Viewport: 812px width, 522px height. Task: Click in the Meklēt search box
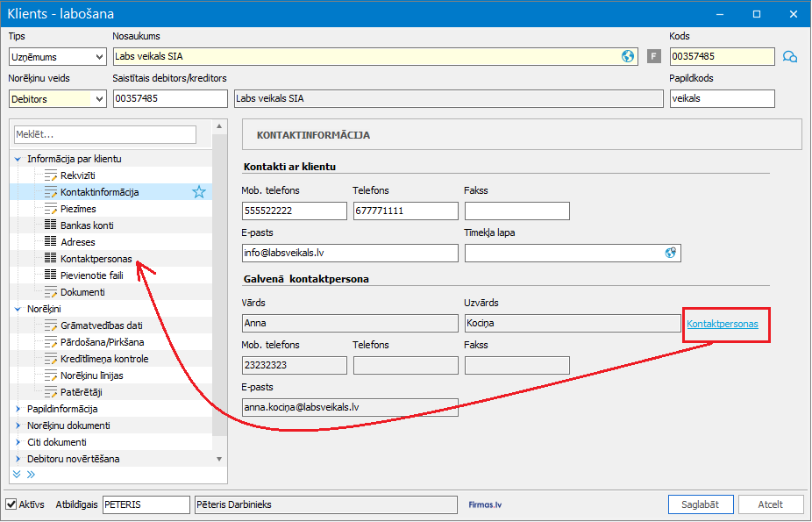105,134
